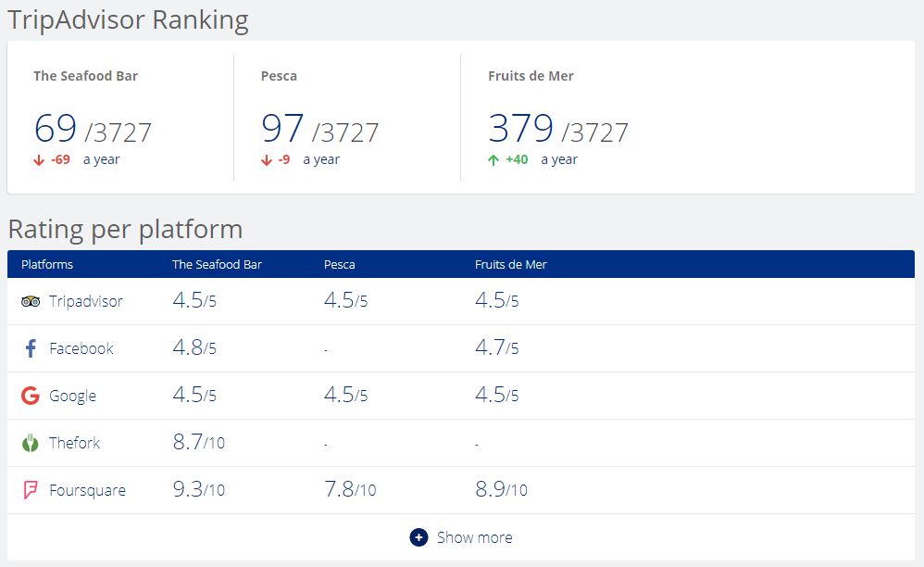Click the -69 yearly change value
924x567 pixels.
(x=61, y=159)
